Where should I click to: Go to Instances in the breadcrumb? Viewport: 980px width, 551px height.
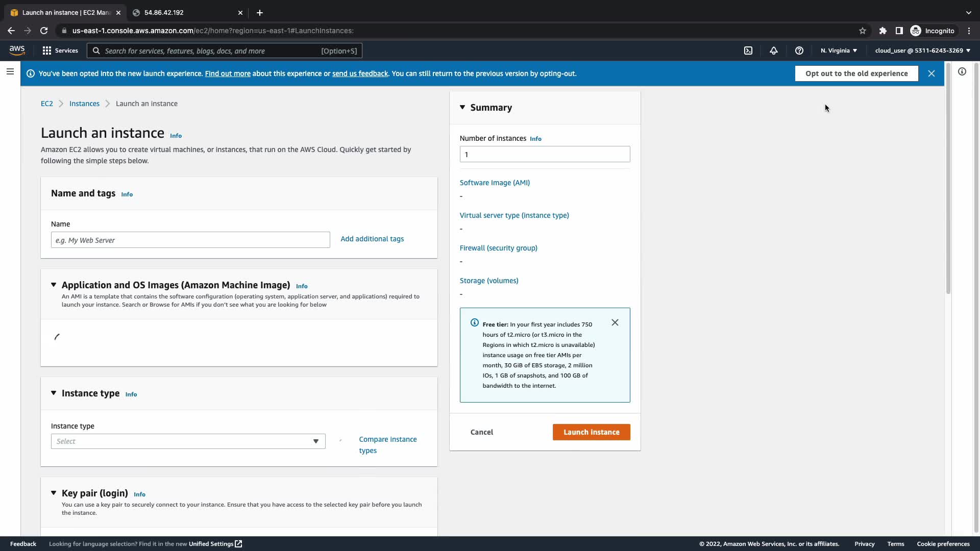[x=84, y=104]
